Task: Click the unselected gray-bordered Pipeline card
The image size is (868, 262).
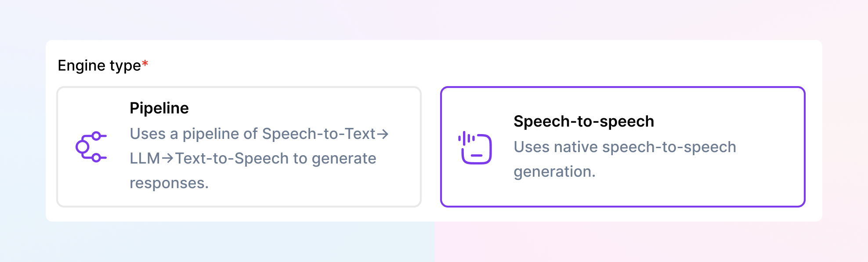Action: click(239, 145)
